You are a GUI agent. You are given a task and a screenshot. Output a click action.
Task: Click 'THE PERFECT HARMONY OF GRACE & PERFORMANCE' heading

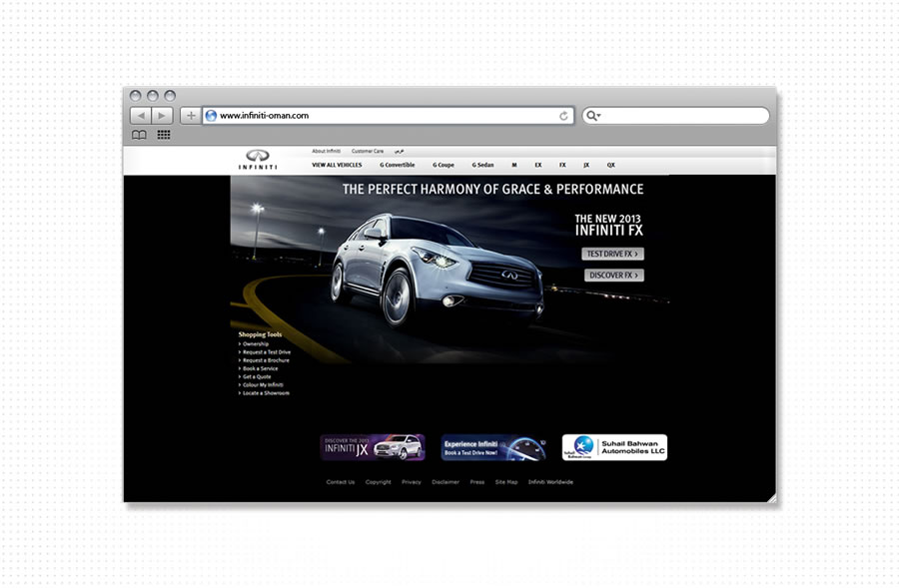tap(493, 189)
